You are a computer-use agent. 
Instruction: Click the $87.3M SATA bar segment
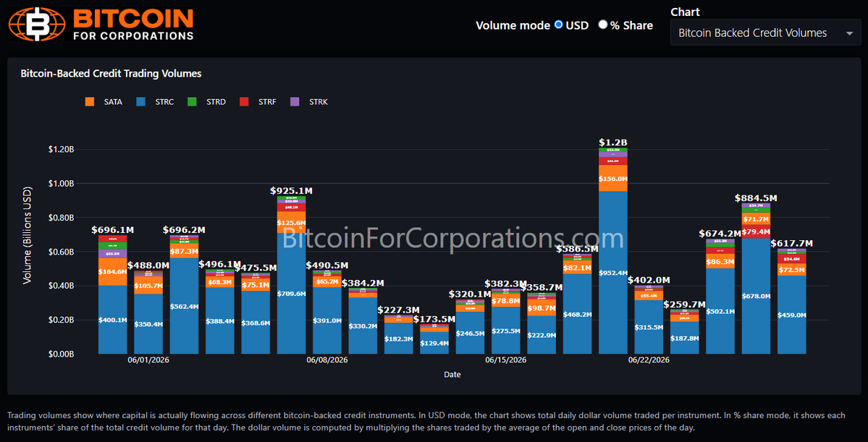pyautogui.click(x=184, y=251)
